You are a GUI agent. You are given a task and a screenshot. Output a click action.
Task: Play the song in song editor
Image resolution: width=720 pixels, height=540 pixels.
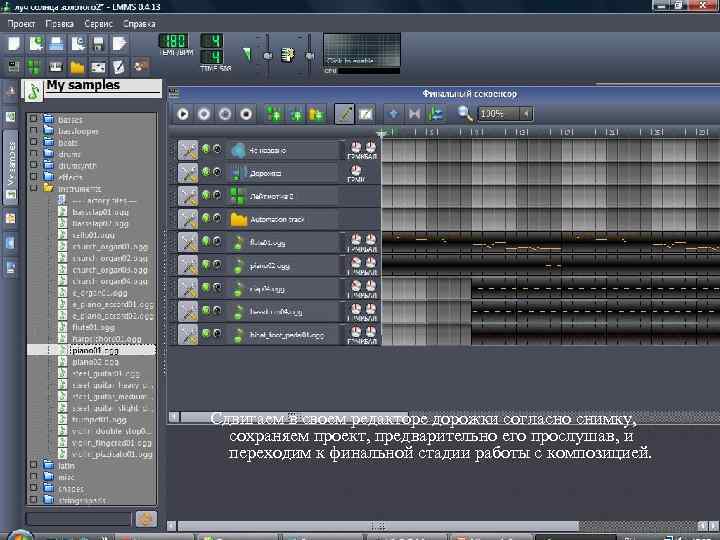pos(183,114)
